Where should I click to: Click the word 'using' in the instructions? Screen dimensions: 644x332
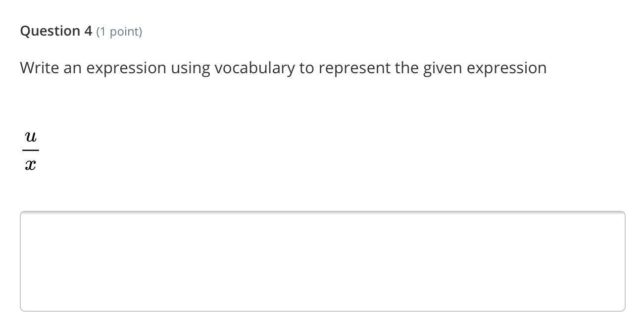pos(191,69)
